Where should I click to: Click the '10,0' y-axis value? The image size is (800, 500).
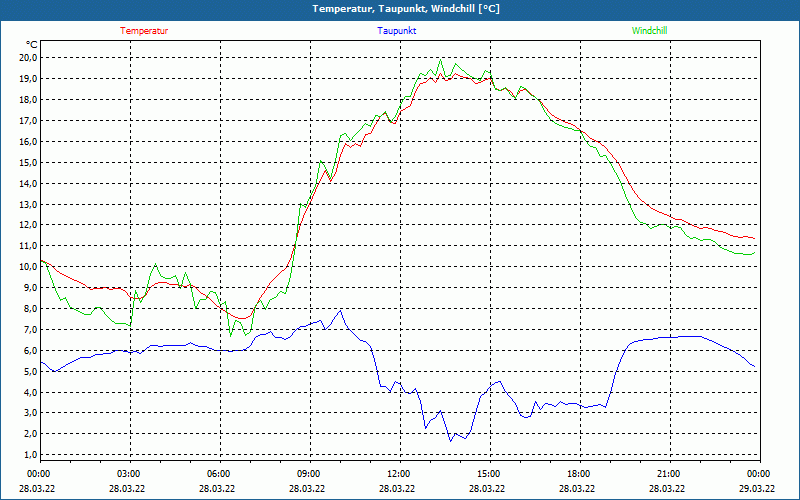click(x=28, y=267)
